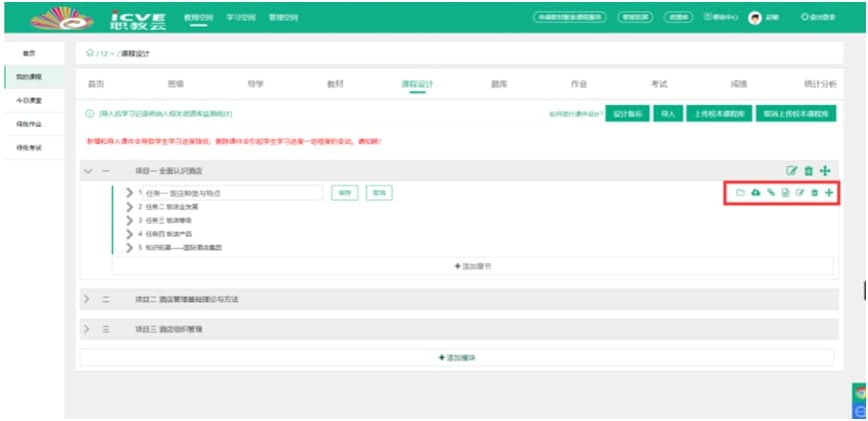
Task: Expand the 项目二 module
Action: click(x=87, y=299)
